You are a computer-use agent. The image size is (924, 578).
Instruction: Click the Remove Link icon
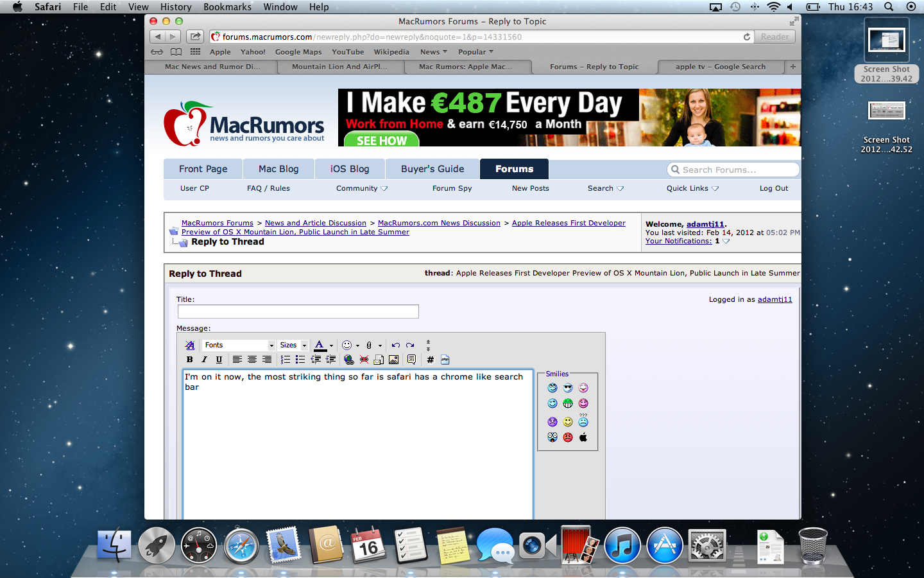pos(364,360)
